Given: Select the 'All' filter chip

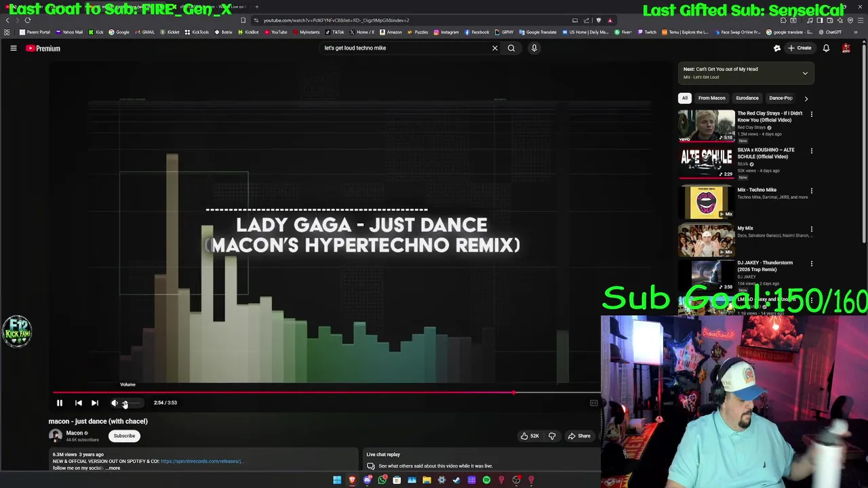Looking at the screenshot, I should [684, 98].
